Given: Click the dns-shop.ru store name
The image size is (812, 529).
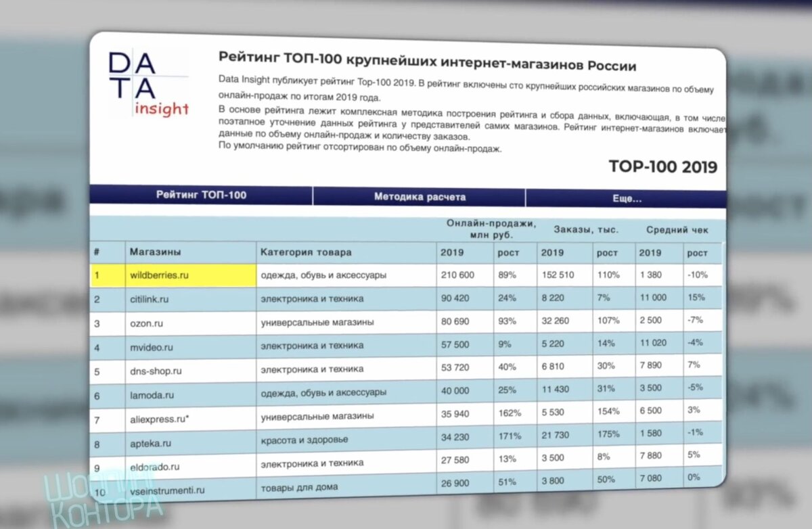Looking at the screenshot, I should point(155,370).
